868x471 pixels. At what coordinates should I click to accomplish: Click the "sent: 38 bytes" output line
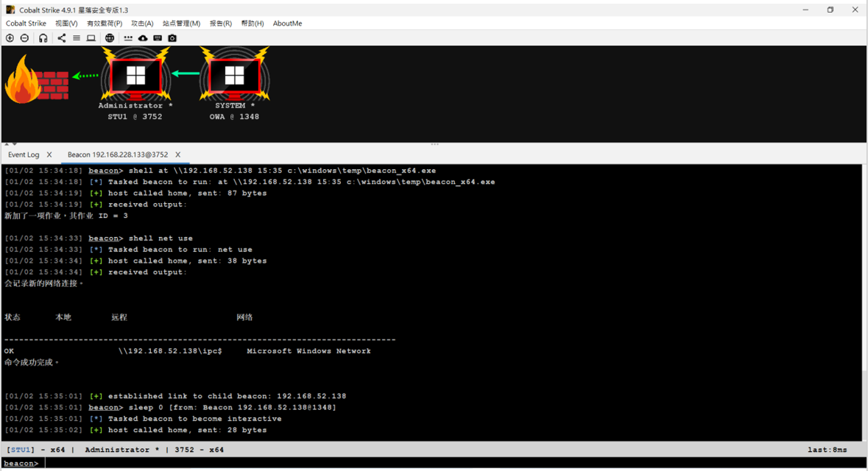(x=135, y=261)
